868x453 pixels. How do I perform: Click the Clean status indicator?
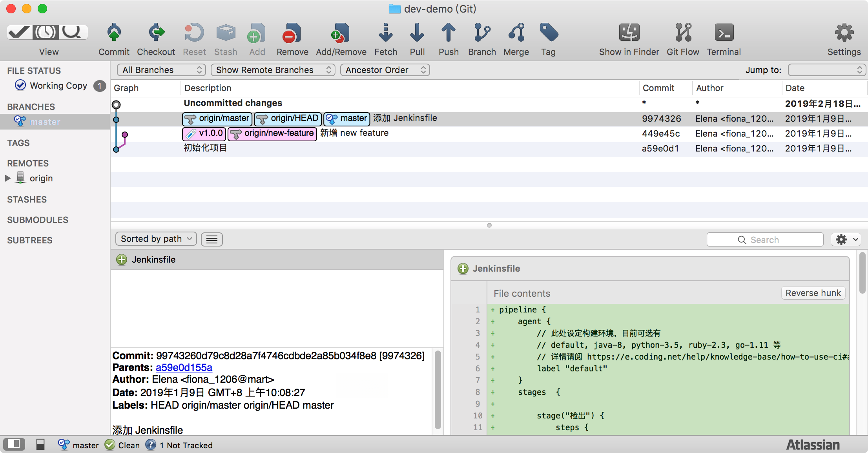point(122,445)
